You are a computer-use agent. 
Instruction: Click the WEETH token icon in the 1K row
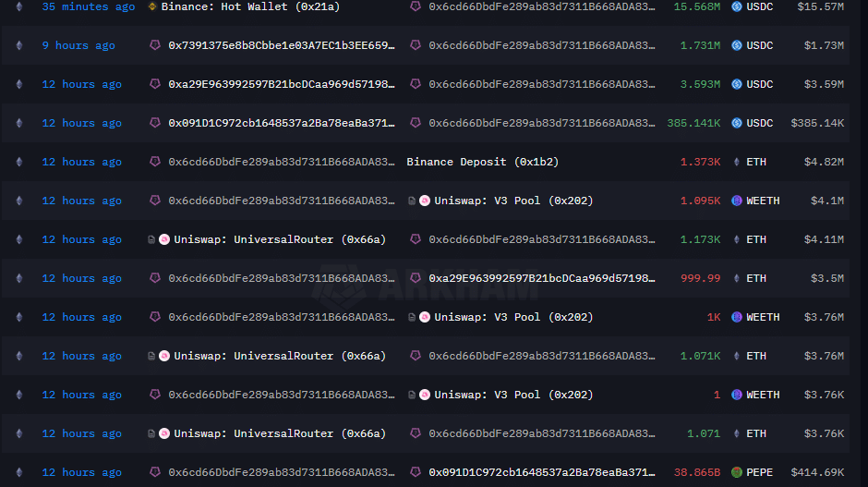[x=736, y=317]
